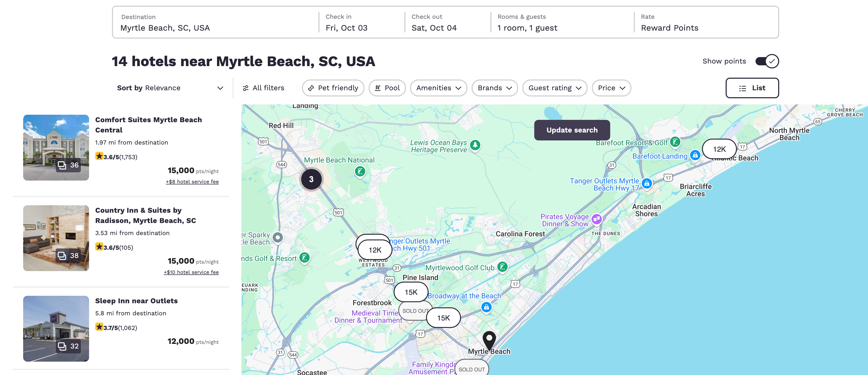Click the Pirates Voyage Dinner Show icon
The image size is (868, 375).
[597, 217]
